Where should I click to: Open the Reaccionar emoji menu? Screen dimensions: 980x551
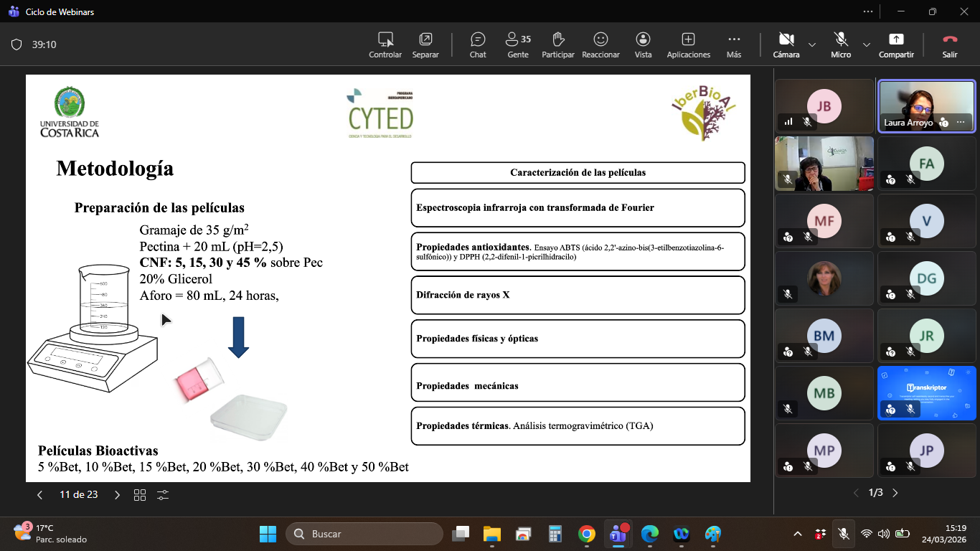[600, 44]
